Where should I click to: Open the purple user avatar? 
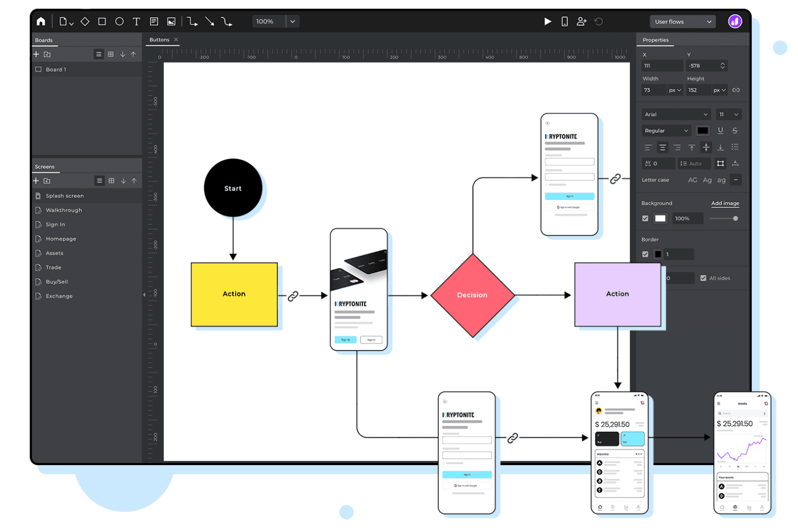pos(735,22)
